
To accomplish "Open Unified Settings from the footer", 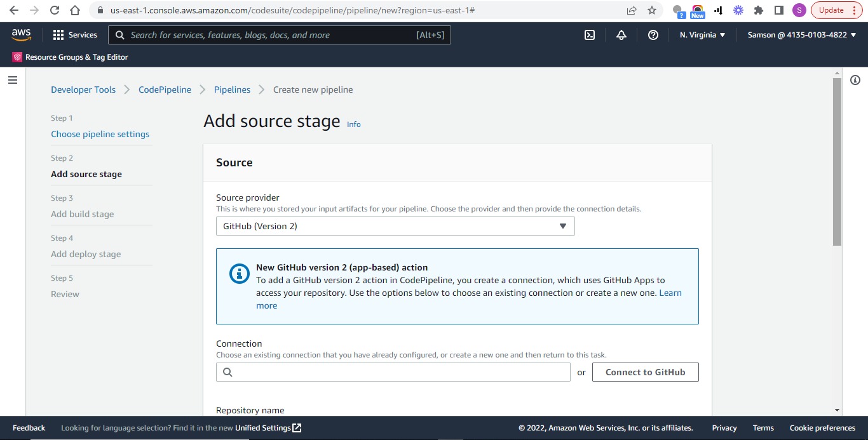I will [263, 428].
